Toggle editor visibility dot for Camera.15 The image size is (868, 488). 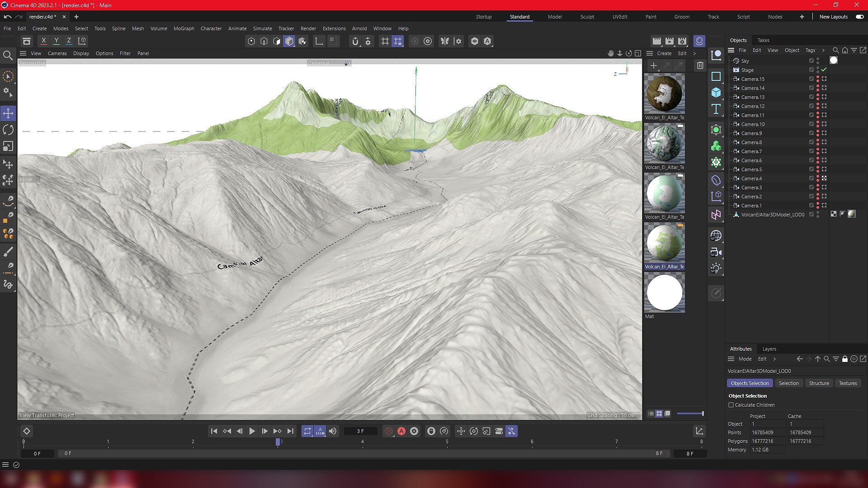(818, 77)
